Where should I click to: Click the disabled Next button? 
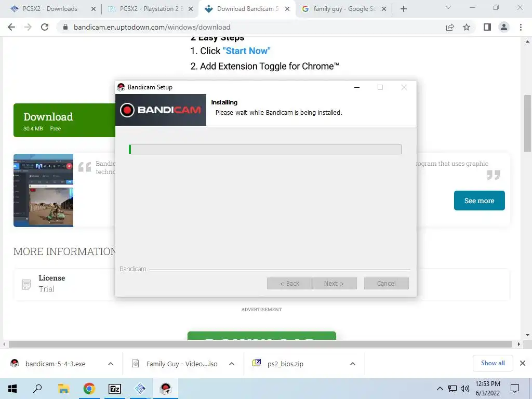point(334,283)
